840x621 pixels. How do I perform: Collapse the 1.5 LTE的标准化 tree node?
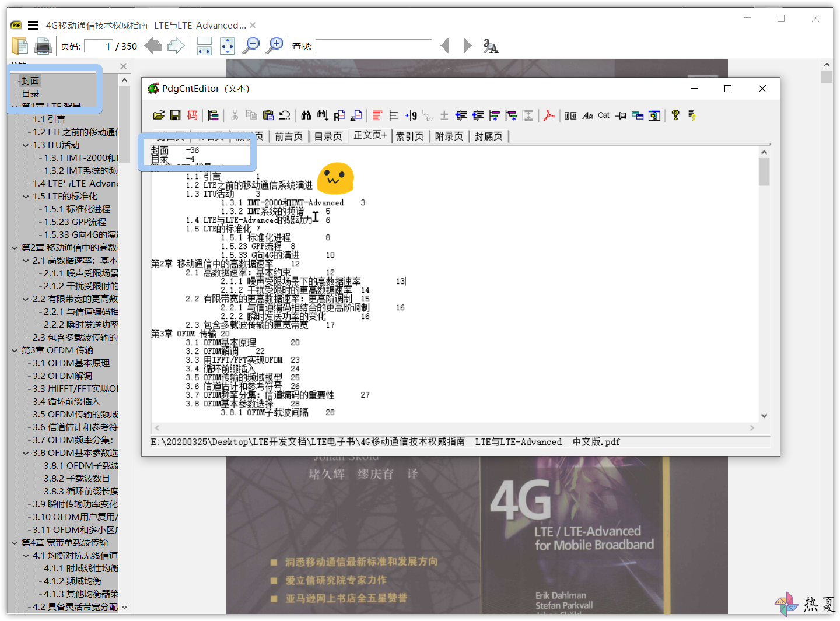[x=26, y=197]
